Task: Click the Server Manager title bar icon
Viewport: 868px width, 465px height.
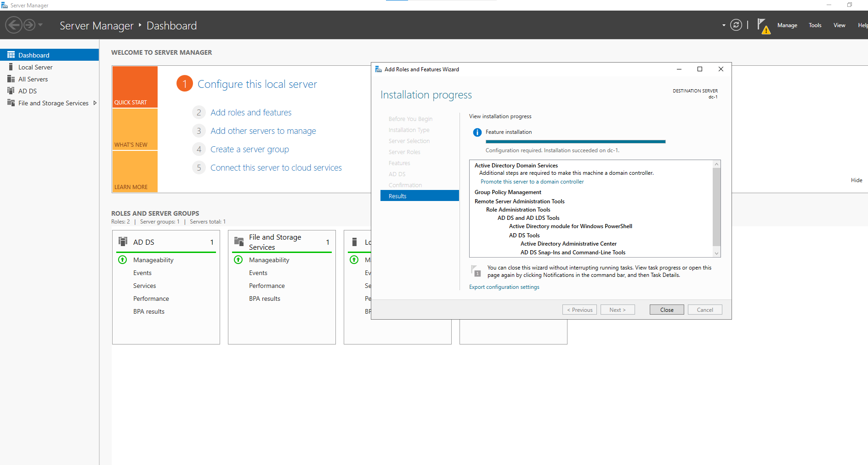Action: [x=5, y=5]
